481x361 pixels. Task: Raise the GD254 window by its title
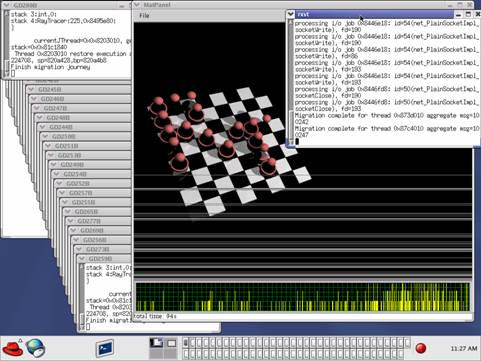75,174
